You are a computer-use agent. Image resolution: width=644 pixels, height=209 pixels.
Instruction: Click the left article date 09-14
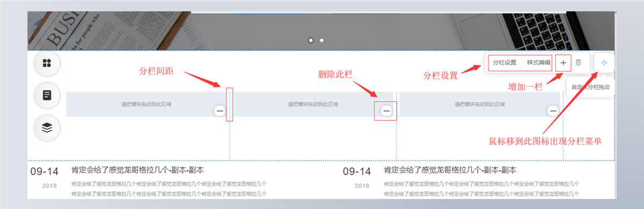pyautogui.click(x=44, y=171)
